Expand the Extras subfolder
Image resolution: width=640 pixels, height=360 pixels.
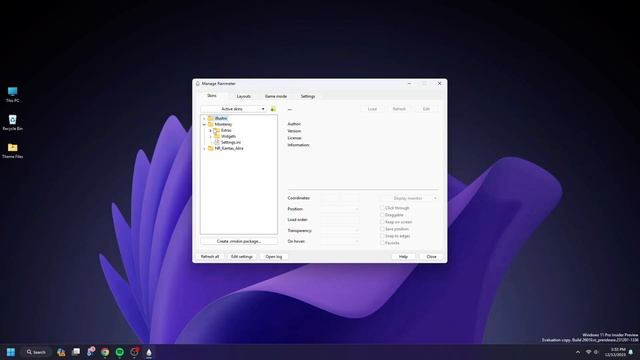coord(211,130)
